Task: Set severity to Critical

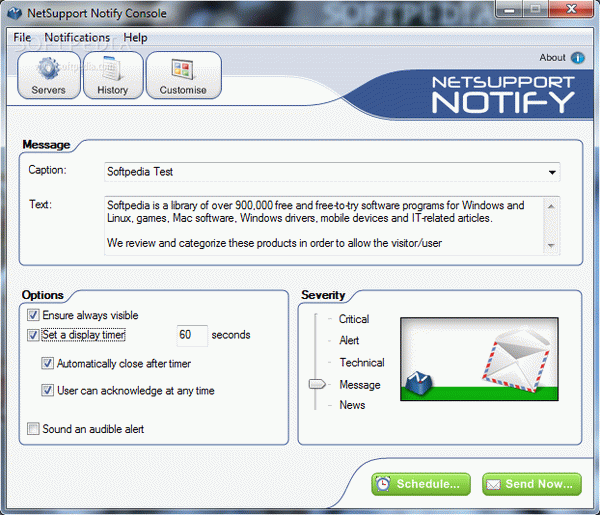Action: tap(354, 319)
